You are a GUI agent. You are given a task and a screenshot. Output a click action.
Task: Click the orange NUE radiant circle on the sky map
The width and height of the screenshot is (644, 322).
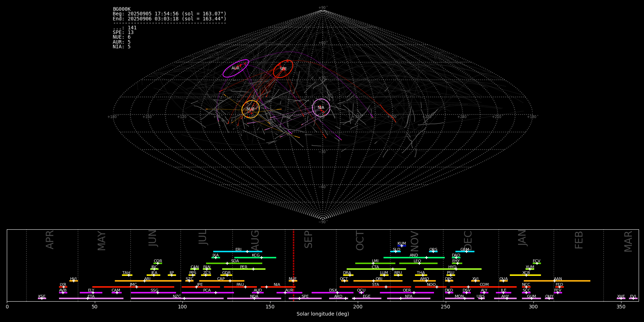[250, 109]
